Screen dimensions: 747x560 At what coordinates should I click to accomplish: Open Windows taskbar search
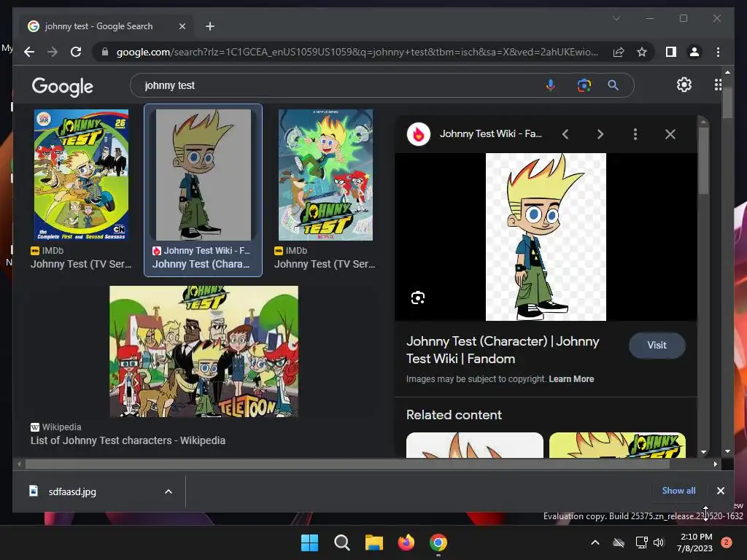[341, 542]
